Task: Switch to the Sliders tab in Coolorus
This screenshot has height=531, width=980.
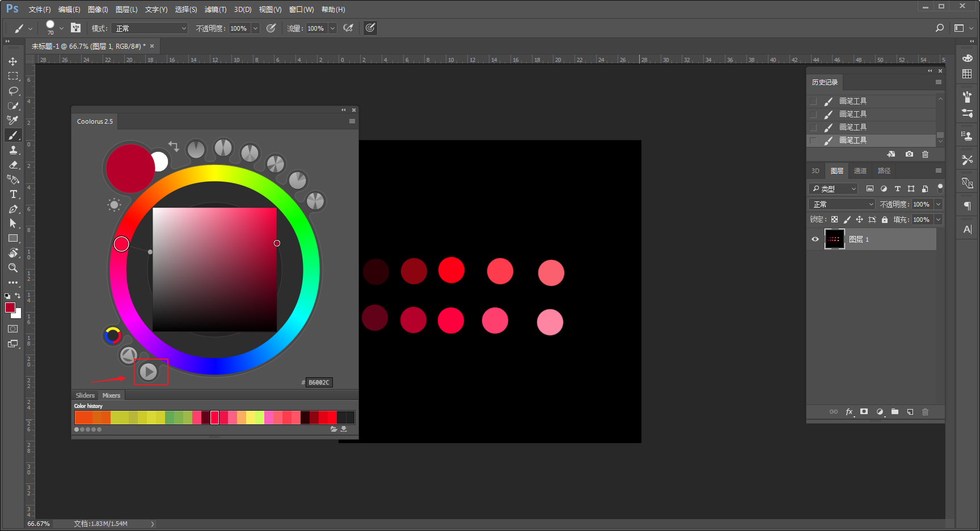Action: [x=85, y=395]
